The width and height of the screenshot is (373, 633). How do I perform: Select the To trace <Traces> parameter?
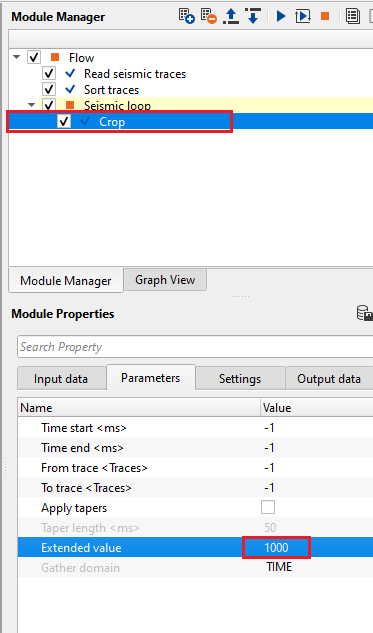[x=86, y=488]
